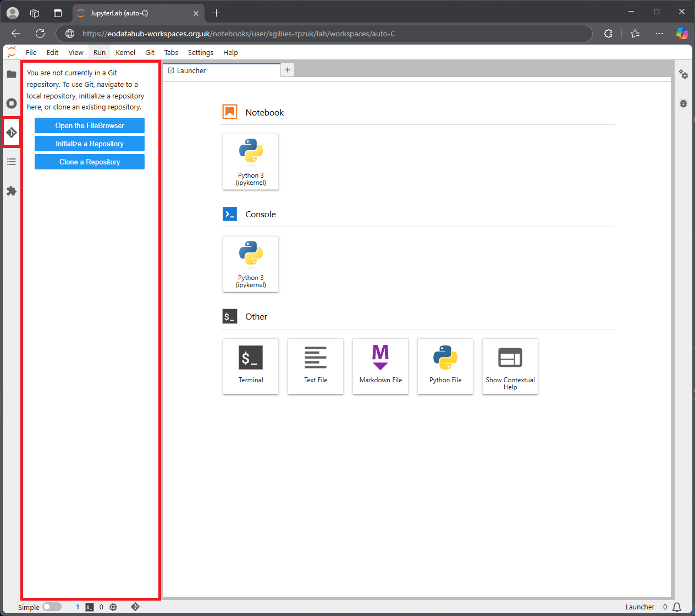Launch Terminal from the Other section
The width and height of the screenshot is (695, 616).
click(x=251, y=366)
